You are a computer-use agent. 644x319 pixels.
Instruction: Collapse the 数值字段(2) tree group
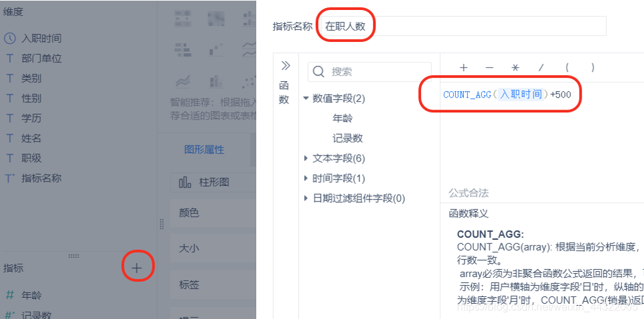pos(305,98)
